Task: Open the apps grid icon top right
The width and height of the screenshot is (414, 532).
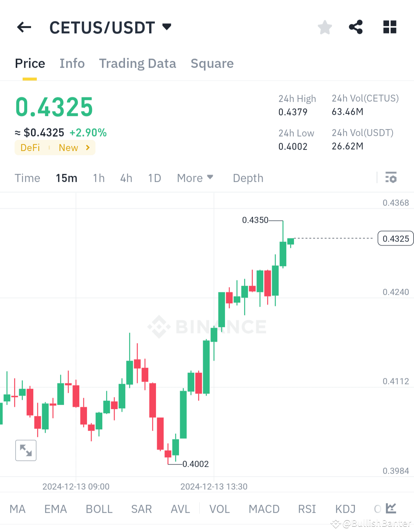Action: coord(389,27)
